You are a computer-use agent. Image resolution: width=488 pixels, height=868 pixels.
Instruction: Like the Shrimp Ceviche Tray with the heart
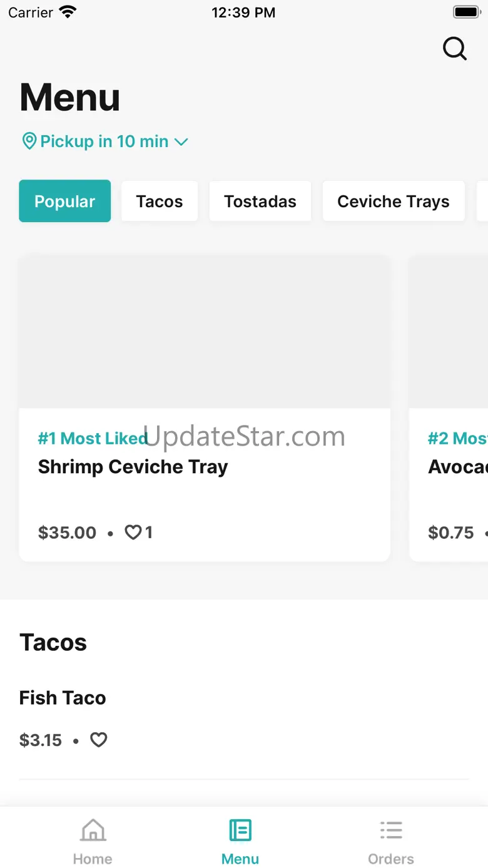(x=133, y=533)
